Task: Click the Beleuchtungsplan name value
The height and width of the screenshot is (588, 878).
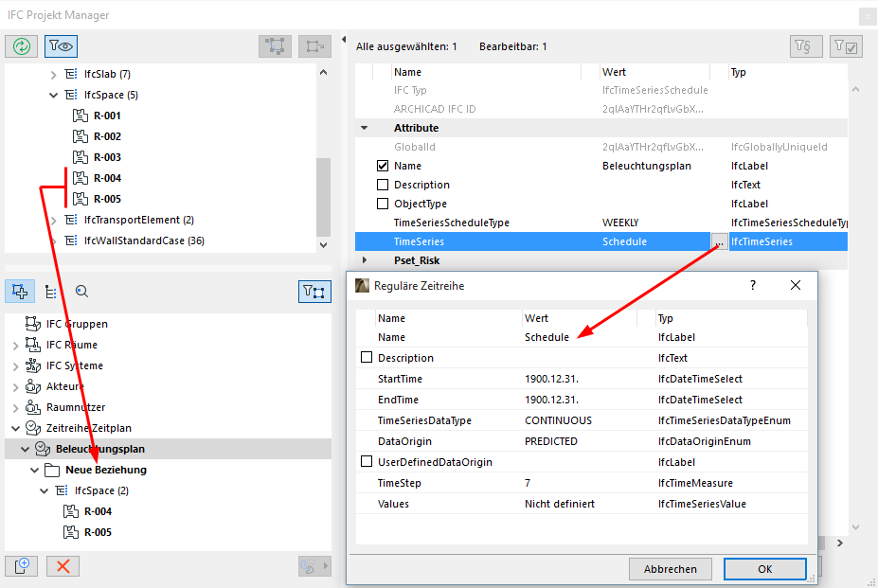Action: 647,166
